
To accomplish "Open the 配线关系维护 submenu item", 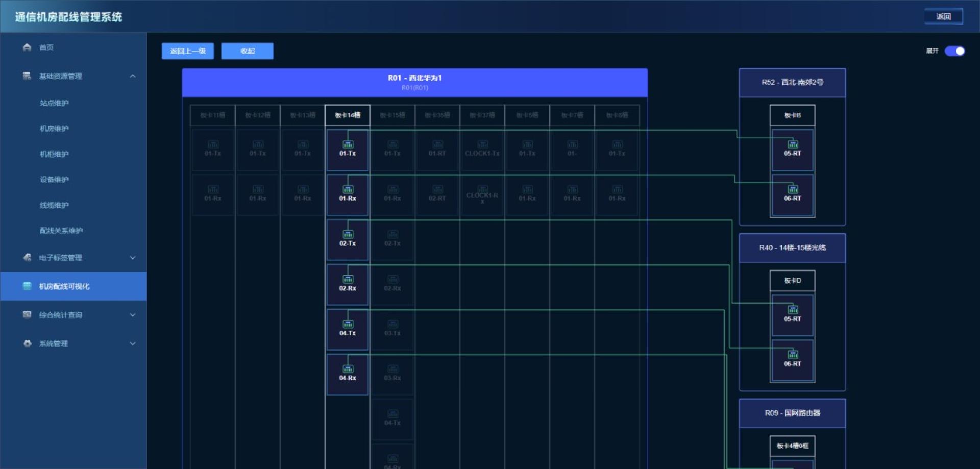I will click(x=61, y=231).
